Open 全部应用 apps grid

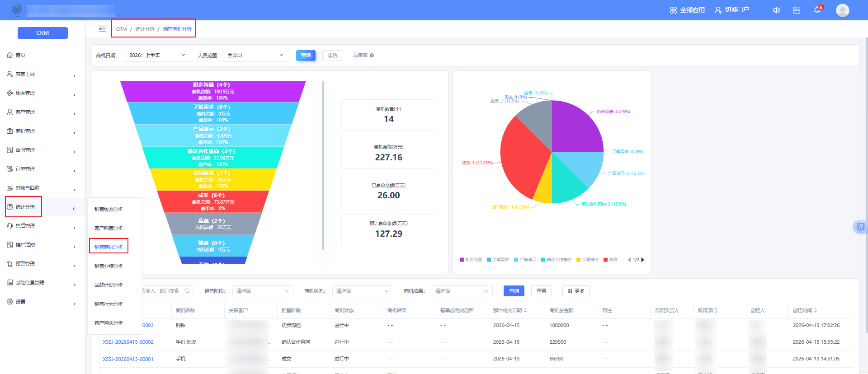tap(687, 10)
